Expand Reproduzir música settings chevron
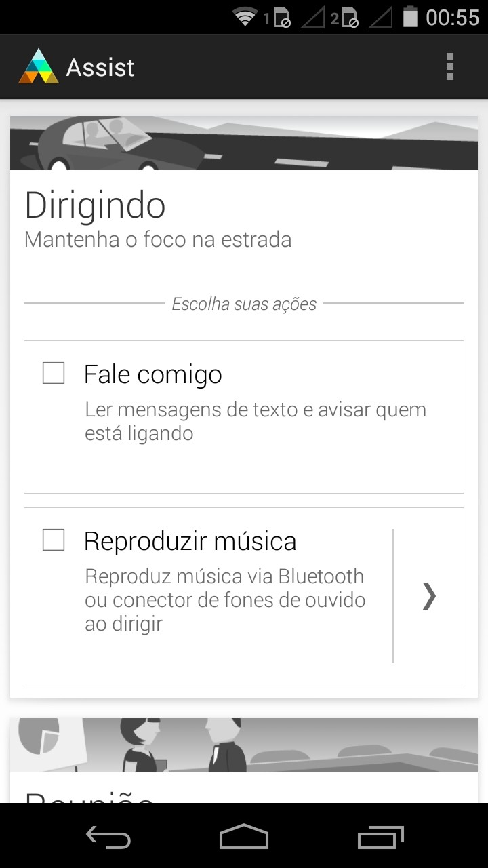488x868 pixels. [429, 595]
